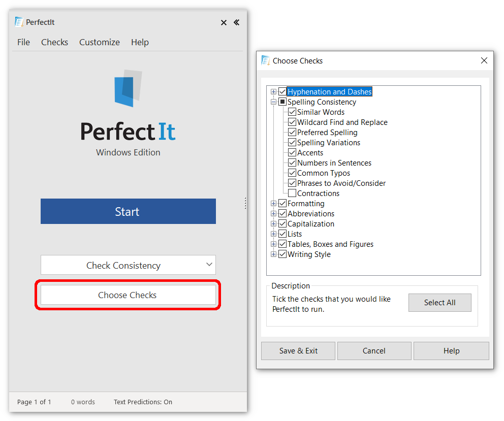
Task: Collapse the PerfectIt panel with double chevron
Action: coord(237,22)
